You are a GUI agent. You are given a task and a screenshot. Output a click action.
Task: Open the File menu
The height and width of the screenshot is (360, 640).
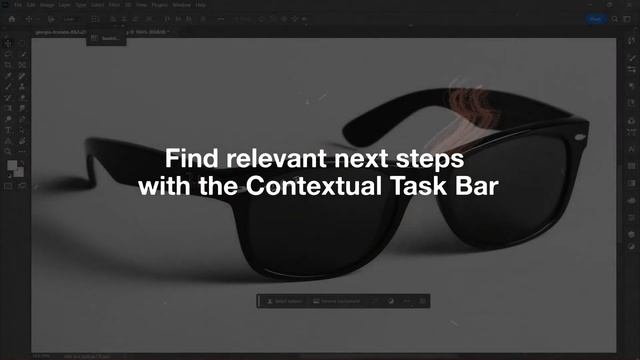pos(18,5)
